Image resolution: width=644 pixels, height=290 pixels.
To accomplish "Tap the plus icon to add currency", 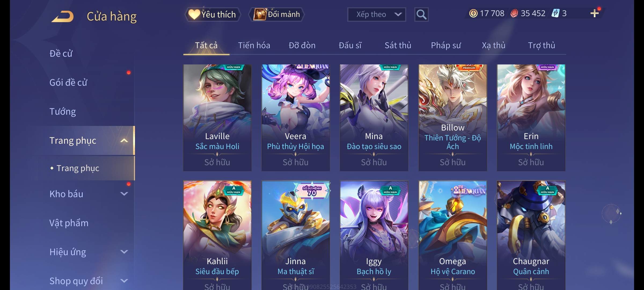I will pos(595,13).
